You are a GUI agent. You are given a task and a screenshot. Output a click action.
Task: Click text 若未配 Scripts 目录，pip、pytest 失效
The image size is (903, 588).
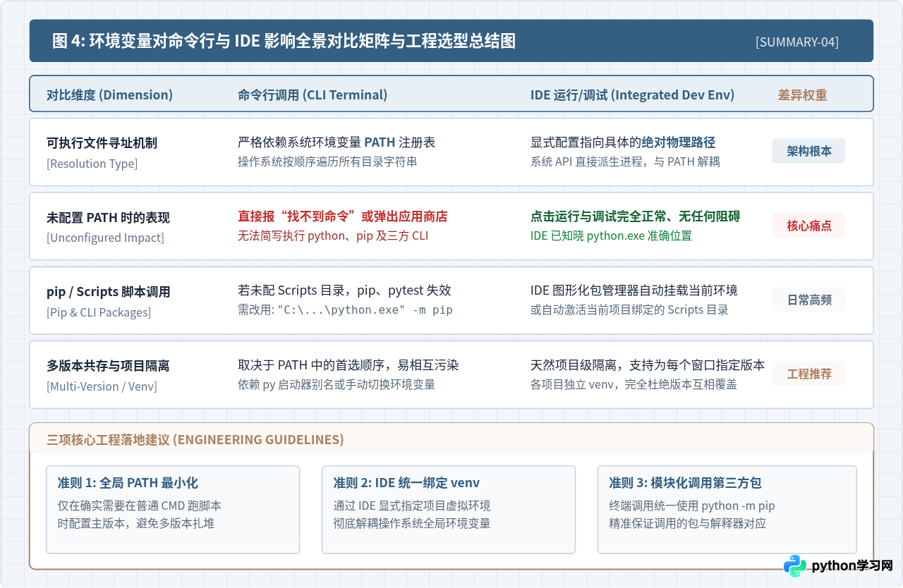click(x=344, y=290)
